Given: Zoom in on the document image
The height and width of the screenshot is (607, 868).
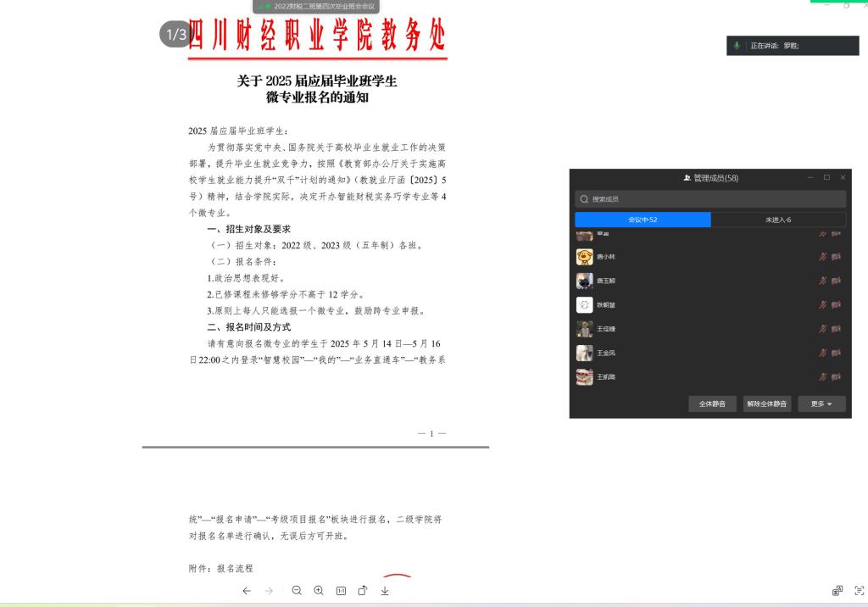Looking at the screenshot, I should pyautogui.click(x=319, y=591).
